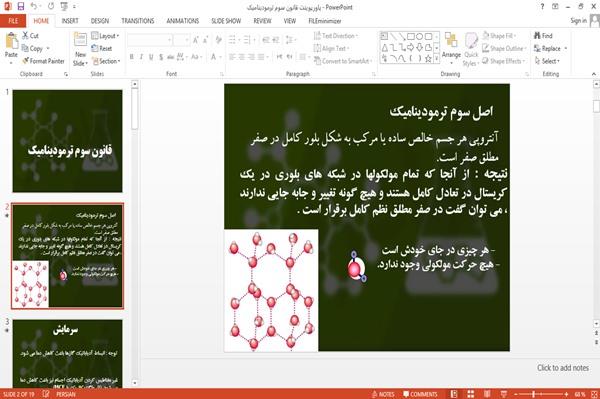Image resolution: width=600 pixels, height=399 pixels.
Task: Open the font size combo box
Action: [x=181, y=39]
